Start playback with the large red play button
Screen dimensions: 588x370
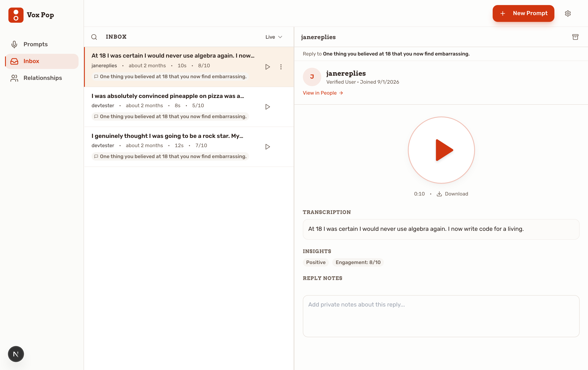[441, 150]
